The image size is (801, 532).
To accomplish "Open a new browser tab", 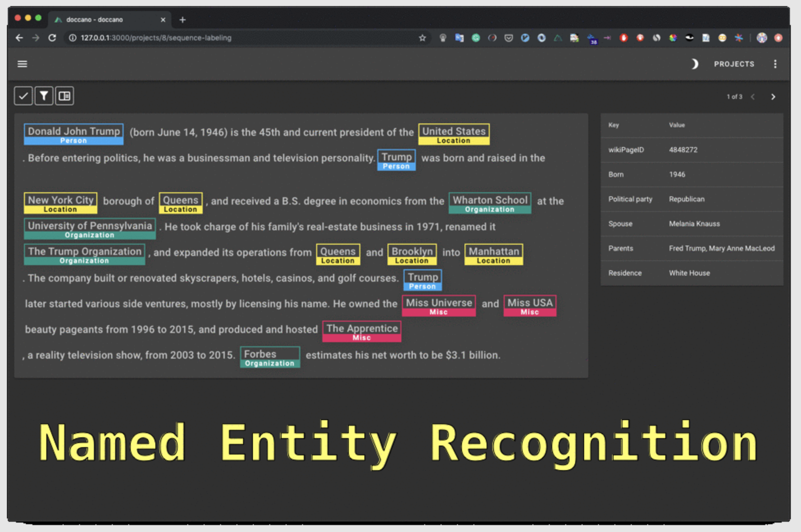I will (x=182, y=19).
